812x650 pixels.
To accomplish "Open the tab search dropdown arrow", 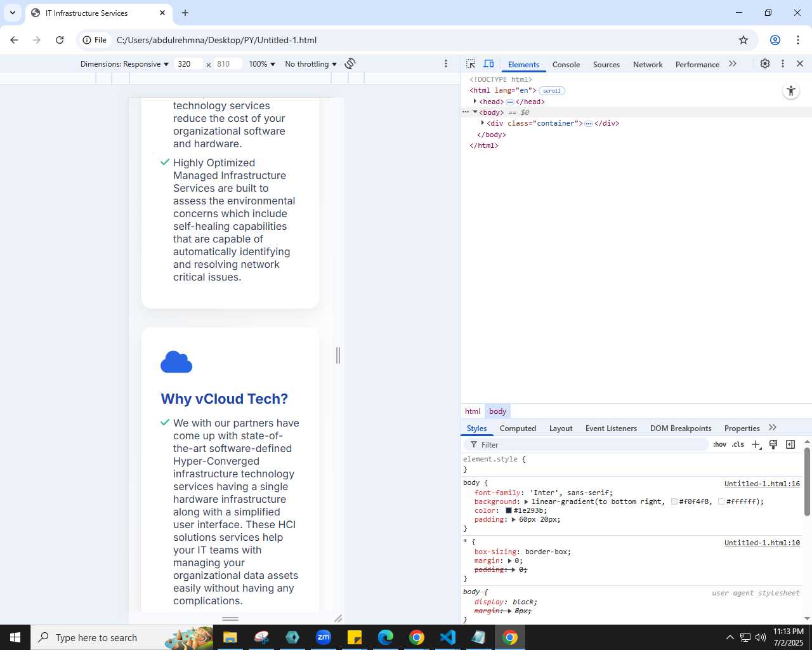I will coord(13,13).
